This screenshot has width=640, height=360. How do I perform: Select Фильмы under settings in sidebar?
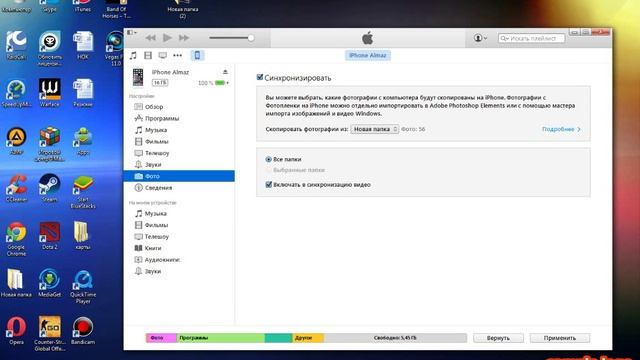click(x=179, y=142)
